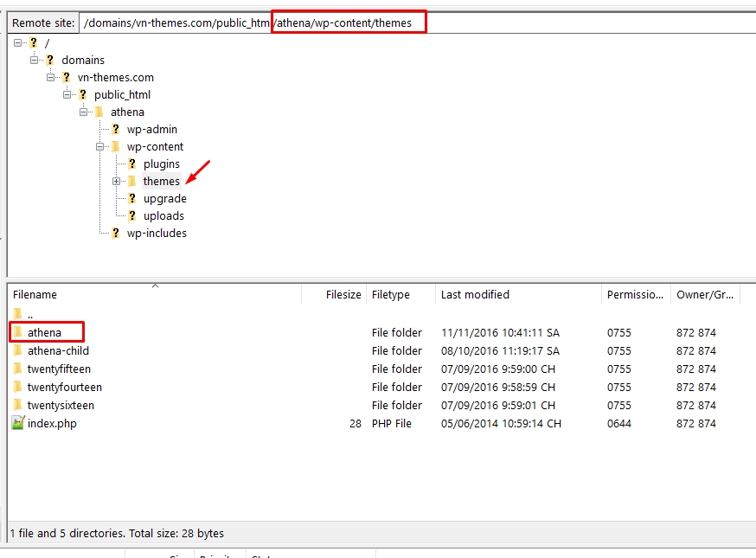Click inside the Remote site path field
The width and height of the screenshot is (756, 558).
pos(259,22)
